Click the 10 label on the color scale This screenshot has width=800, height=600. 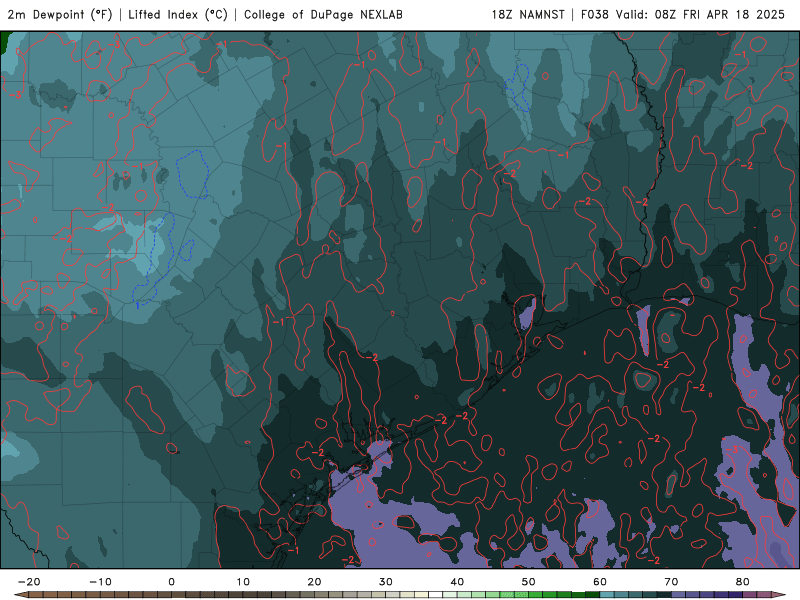(243, 582)
